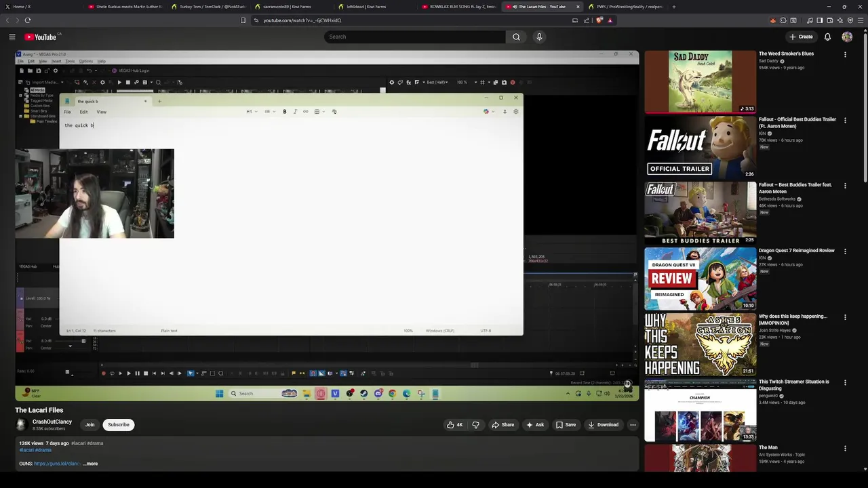868x488 pixels.
Task: Switch to the Uncle Ruckus browser tab
Action: click(125, 7)
